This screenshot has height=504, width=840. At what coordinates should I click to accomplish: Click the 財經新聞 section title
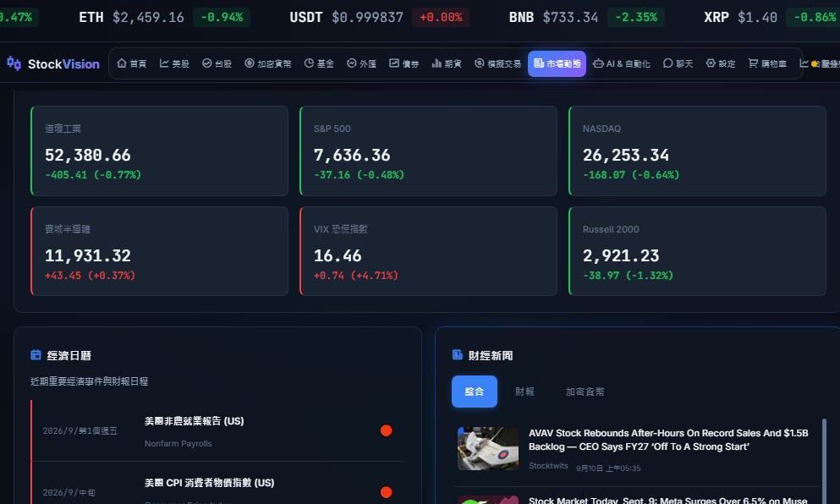click(x=491, y=355)
